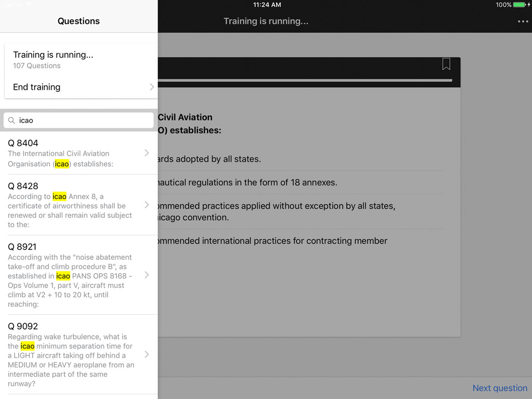Open details for question Q 8404

(x=78, y=153)
